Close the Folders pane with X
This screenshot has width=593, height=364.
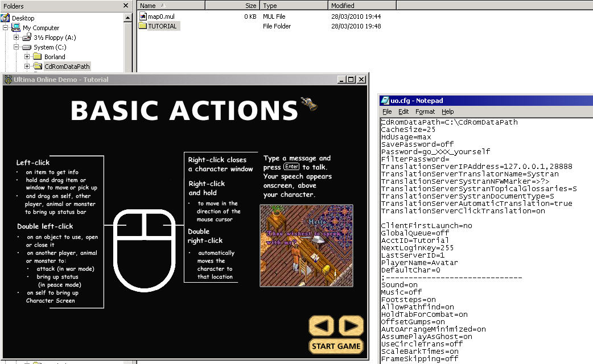(x=126, y=5)
